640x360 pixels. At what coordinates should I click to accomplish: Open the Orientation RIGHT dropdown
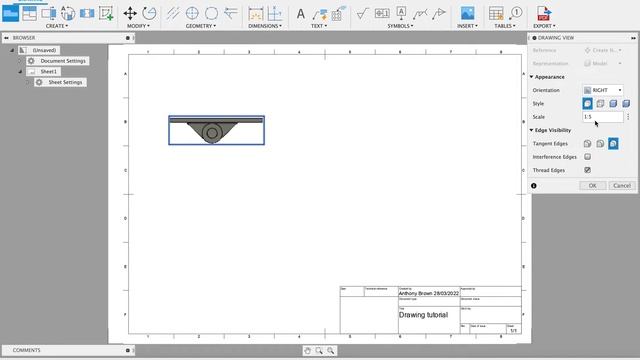[603, 90]
